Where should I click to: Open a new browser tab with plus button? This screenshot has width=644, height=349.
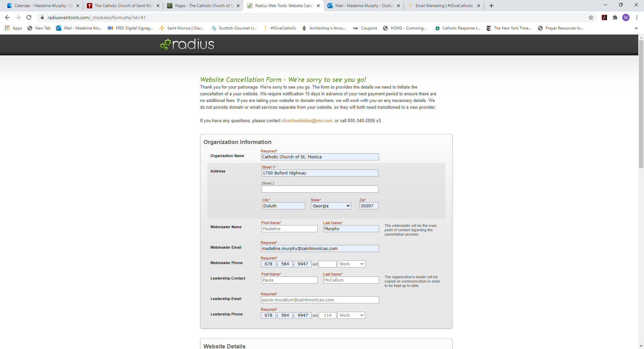tap(491, 6)
